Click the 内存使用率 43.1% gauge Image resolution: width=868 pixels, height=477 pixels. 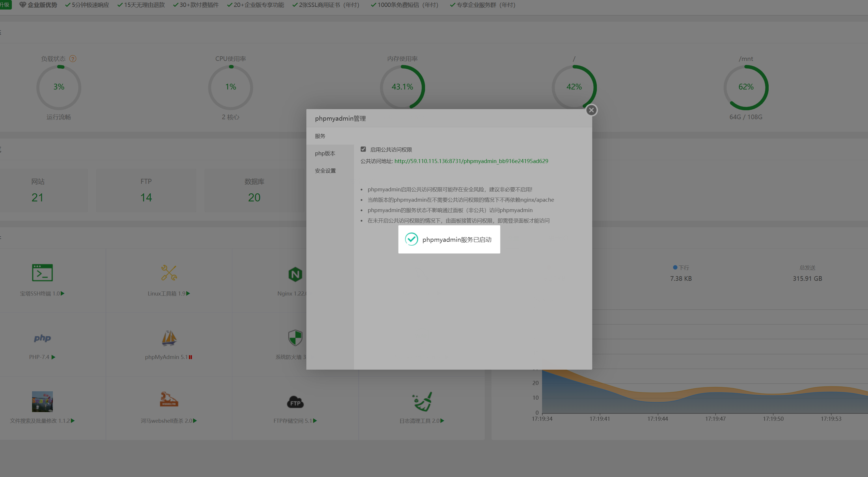click(402, 87)
